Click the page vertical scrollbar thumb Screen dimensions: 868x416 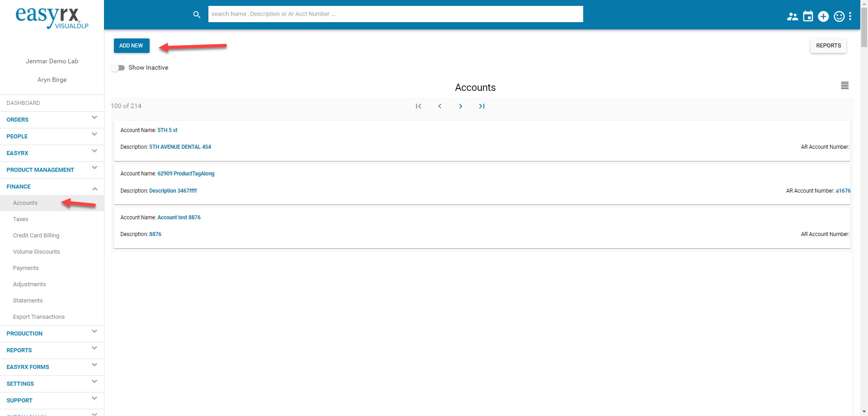click(864, 27)
